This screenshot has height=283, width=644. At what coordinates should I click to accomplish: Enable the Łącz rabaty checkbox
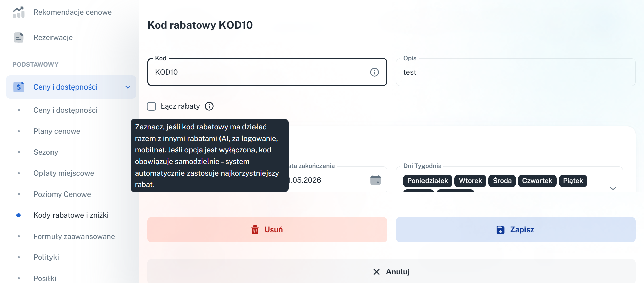[151, 106]
